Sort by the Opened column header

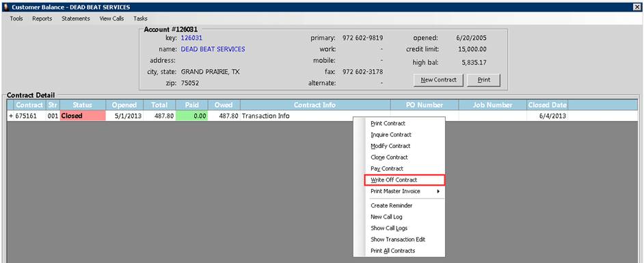click(124, 105)
